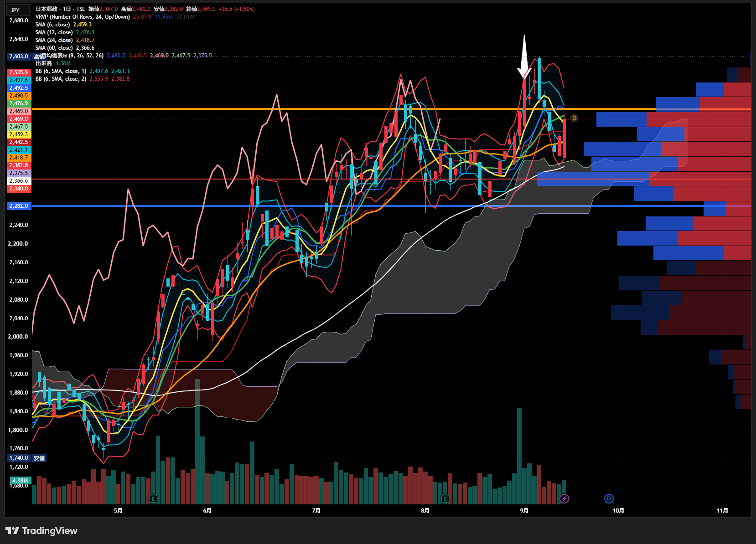
Task: Click the 9月 label on time axis
Action: (x=524, y=510)
